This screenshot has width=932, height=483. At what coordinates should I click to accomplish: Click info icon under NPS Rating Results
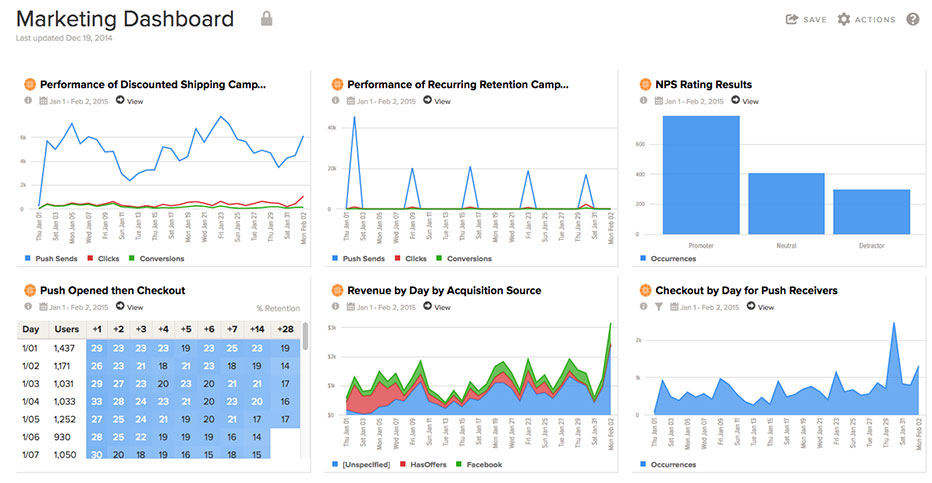[x=644, y=101]
